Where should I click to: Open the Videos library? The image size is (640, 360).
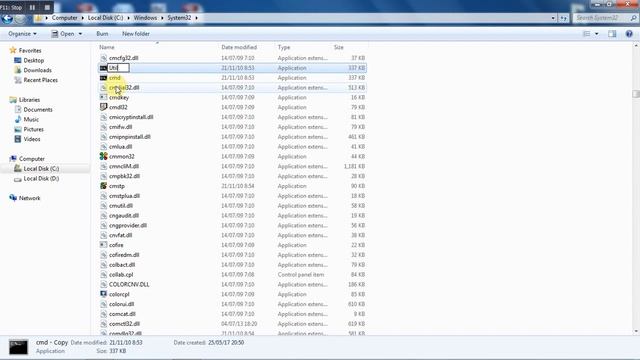pos(32,139)
